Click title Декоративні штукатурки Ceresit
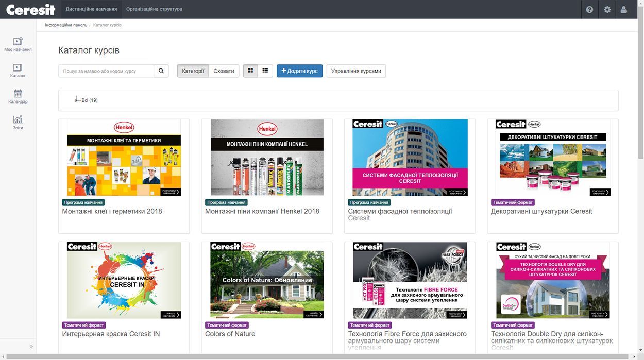The image size is (644, 360). 541,211
